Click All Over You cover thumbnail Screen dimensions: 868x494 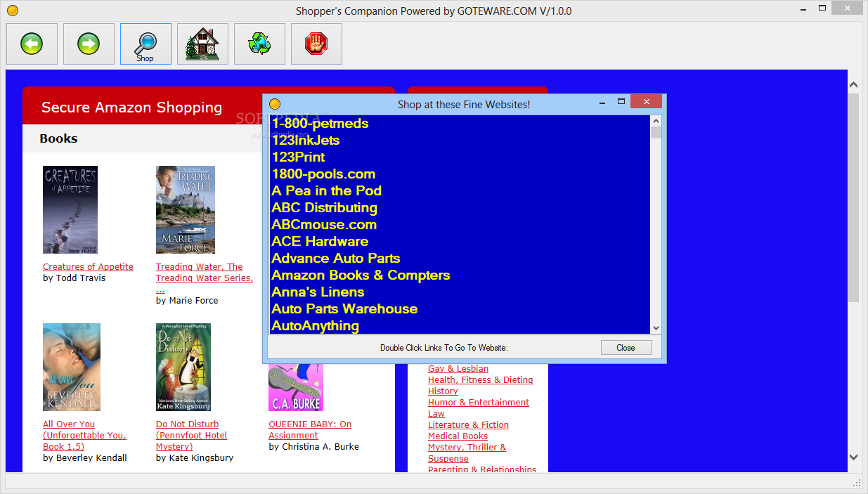[72, 367]
